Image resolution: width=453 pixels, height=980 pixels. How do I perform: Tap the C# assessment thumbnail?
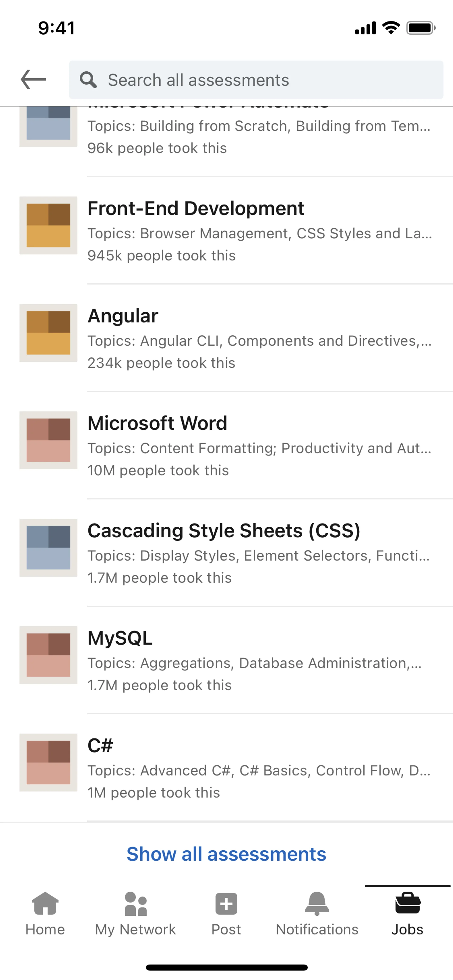[48, 762]
